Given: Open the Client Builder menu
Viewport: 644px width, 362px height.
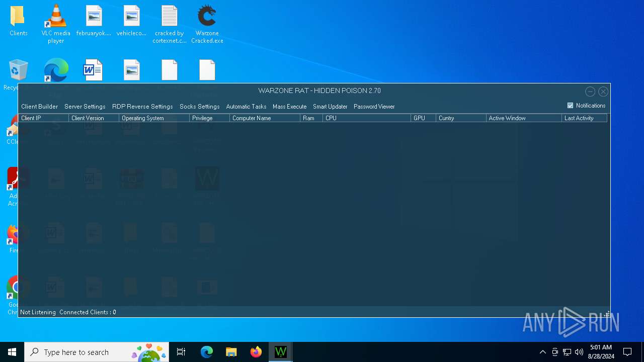Looking at the screenshot, I should pos(39,107).
